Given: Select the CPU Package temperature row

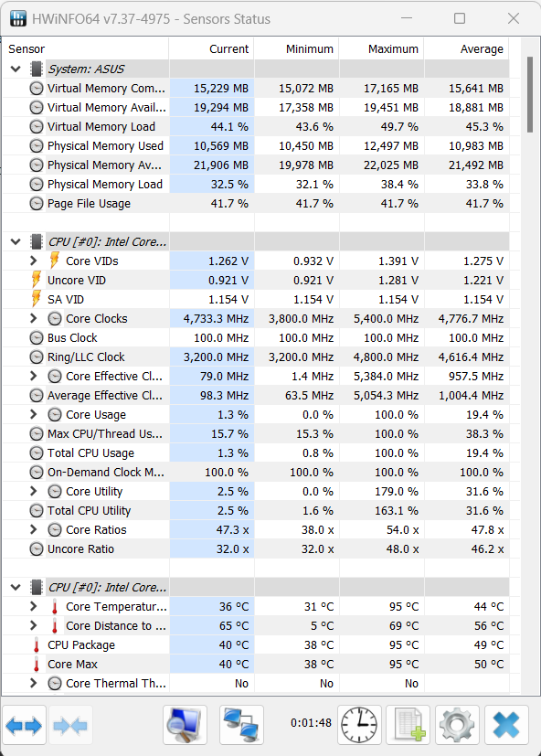Looking at the screenshot, I should tap(256, 645).
